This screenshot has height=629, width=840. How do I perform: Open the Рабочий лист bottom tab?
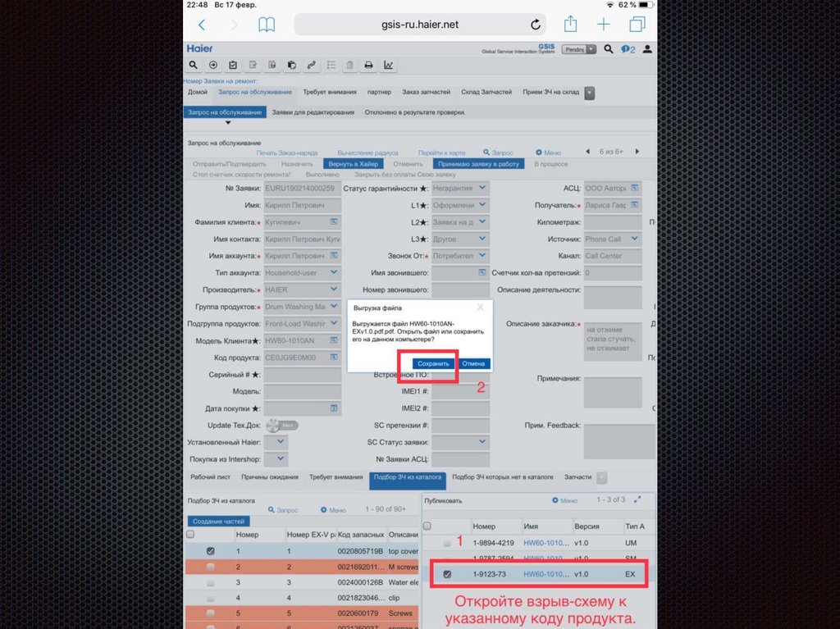click(211, 476)
